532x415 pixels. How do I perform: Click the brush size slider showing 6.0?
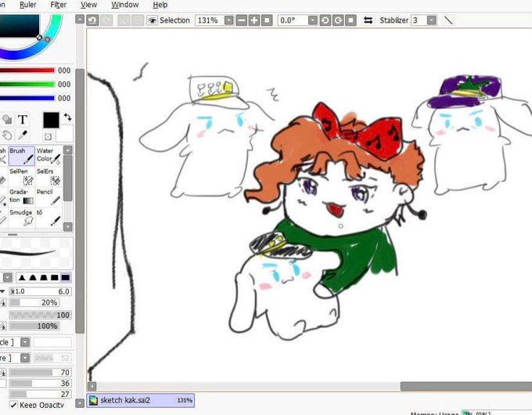(x=40, y=291)
